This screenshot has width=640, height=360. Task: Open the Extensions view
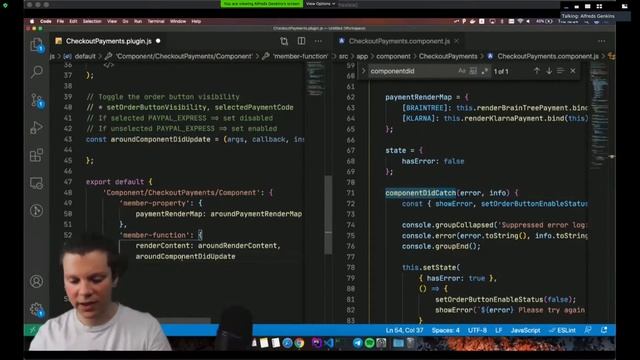point(36,155)
